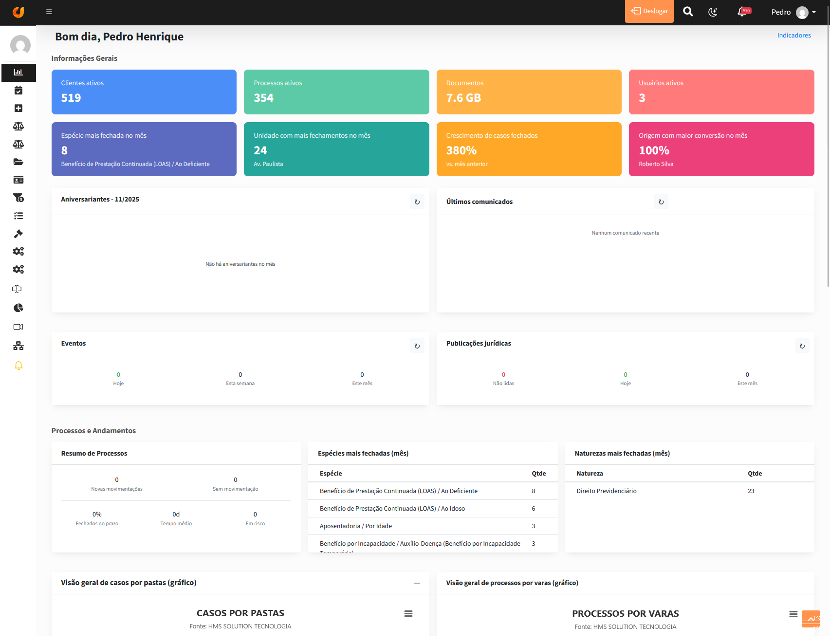The width and height of the screenshot is (830, 644).
Task: Click the Deslogar button
Action: click(649, 11)
